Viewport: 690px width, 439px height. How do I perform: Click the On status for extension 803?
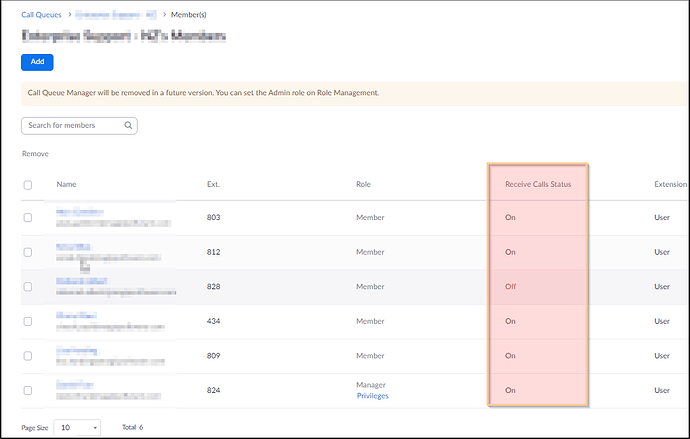tap(510, 217)
